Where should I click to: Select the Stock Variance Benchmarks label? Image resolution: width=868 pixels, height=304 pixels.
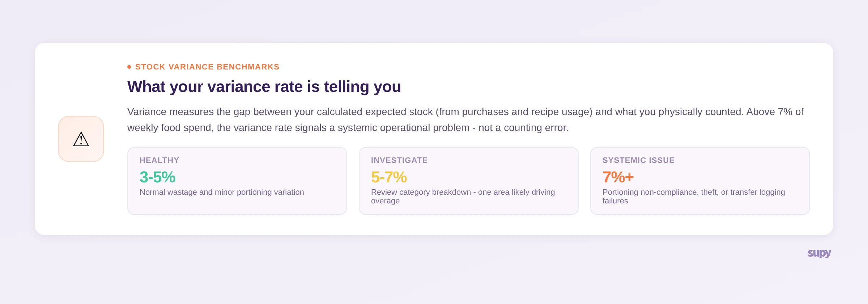pos(207,67)
